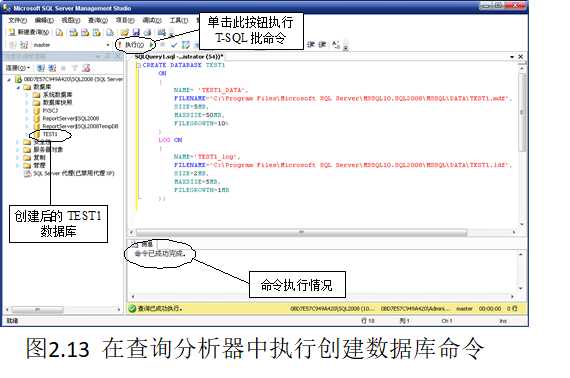This screenshot has height=378, width=570.
Task: Expand the 复制 (Replication) folder
Action: [17, 157]
